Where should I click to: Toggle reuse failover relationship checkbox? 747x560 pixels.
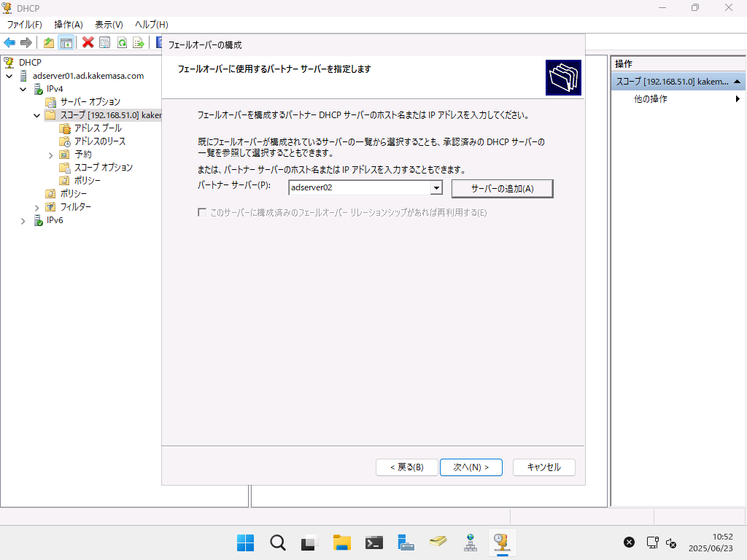tap(202, 212)
